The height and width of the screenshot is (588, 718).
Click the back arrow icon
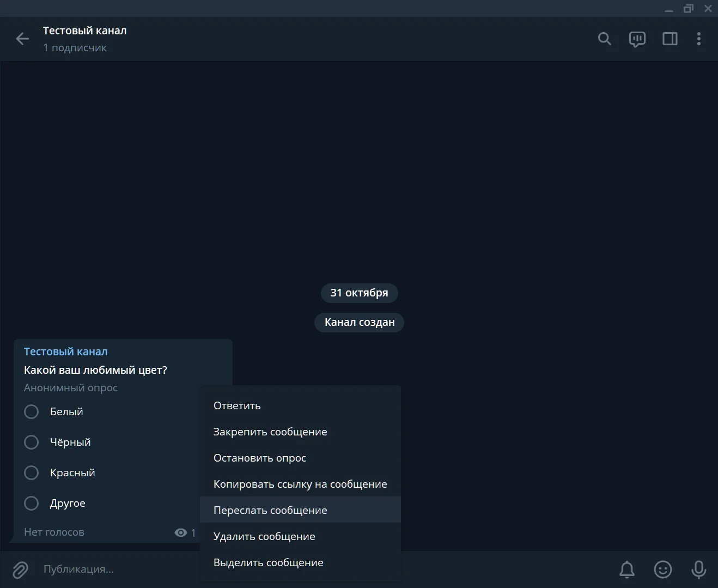[22, 39]
